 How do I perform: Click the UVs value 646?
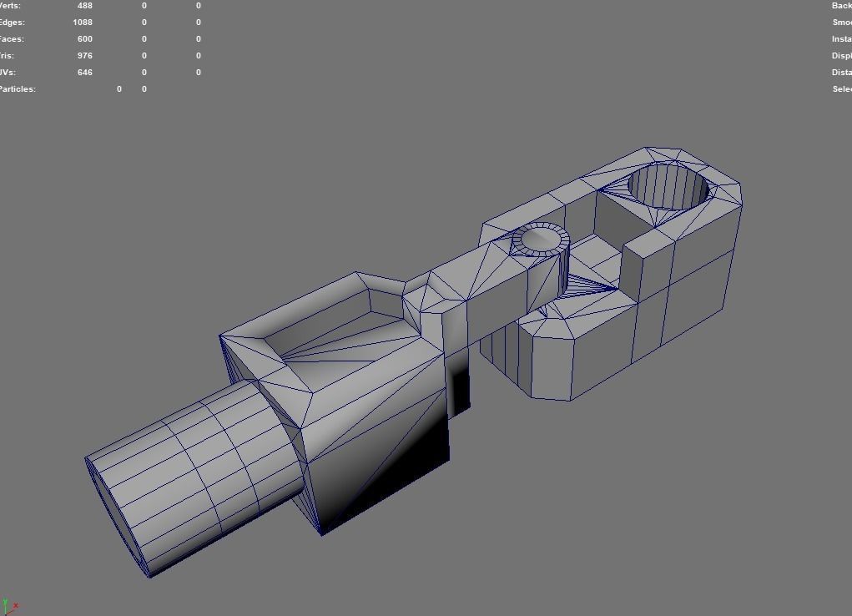(x=85, y=73)
